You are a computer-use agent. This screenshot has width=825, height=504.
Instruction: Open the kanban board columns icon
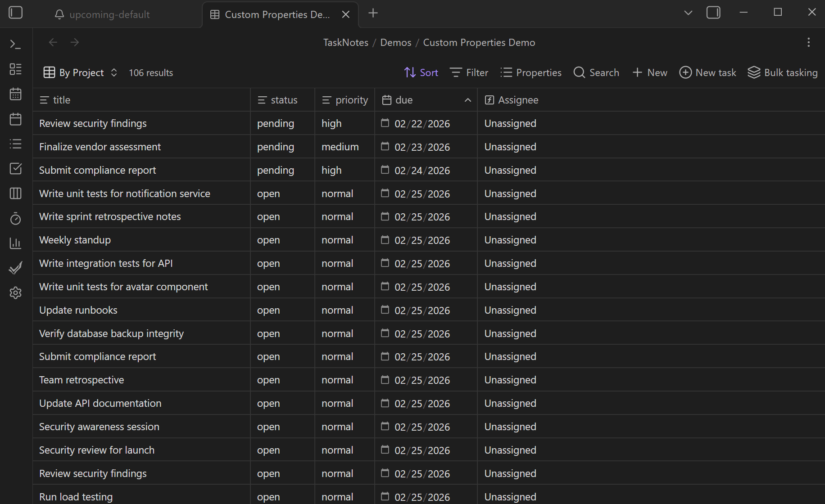[x=15, y=193]
